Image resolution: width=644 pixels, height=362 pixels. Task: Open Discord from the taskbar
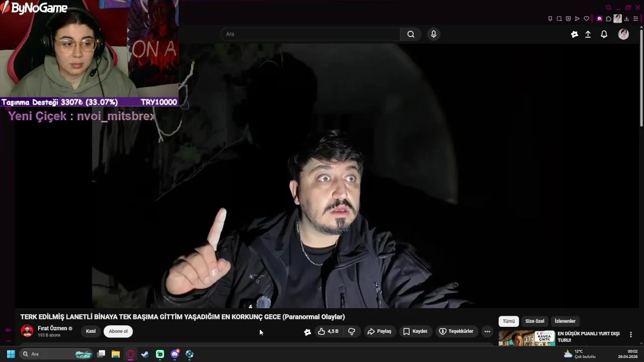tap(175, 354)
